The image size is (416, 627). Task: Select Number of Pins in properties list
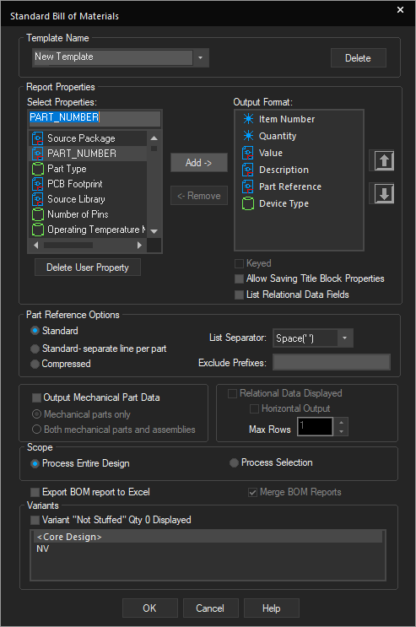coord(88,214)
